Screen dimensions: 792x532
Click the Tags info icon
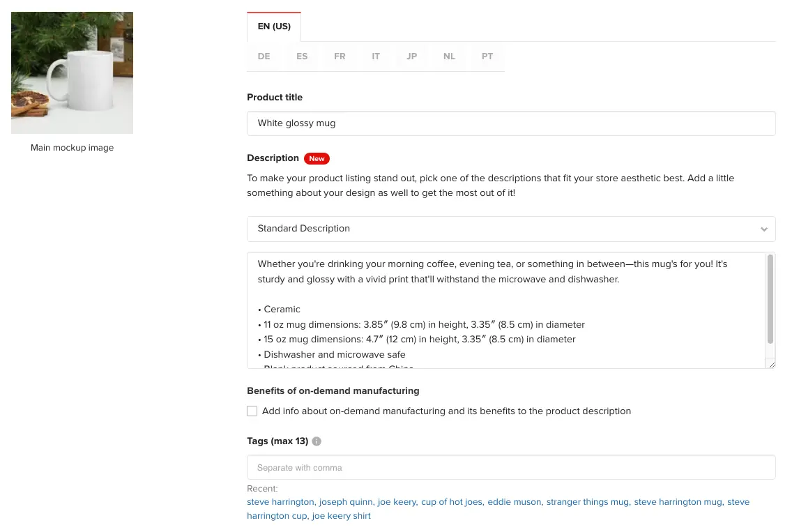(317, 441)
